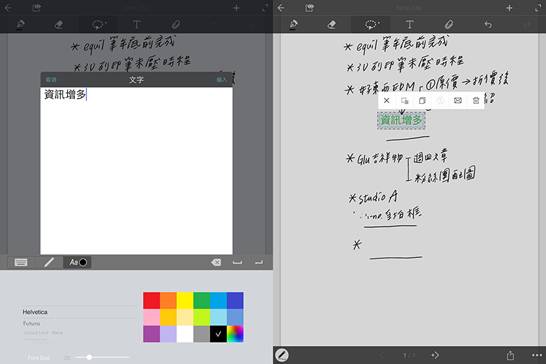Image resolution: width=546 pixels, height=364 pixels.
Task: Tap the backspace key icon in text editor
Action: (216, 262)
